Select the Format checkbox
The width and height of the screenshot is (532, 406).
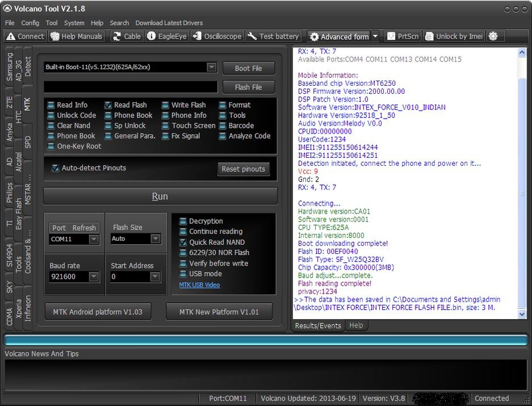point(223,105)
